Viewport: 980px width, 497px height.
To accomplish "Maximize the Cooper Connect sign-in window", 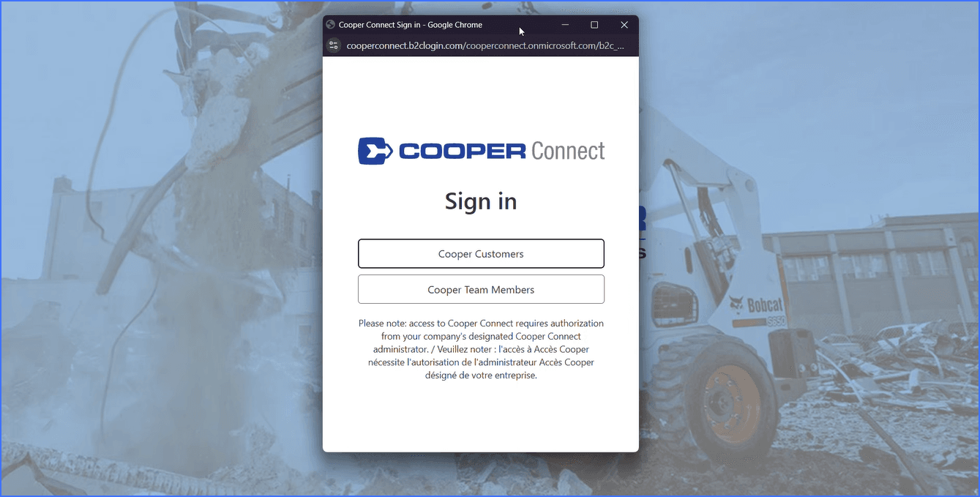I will pyautogui.click(x=594, y=25).
